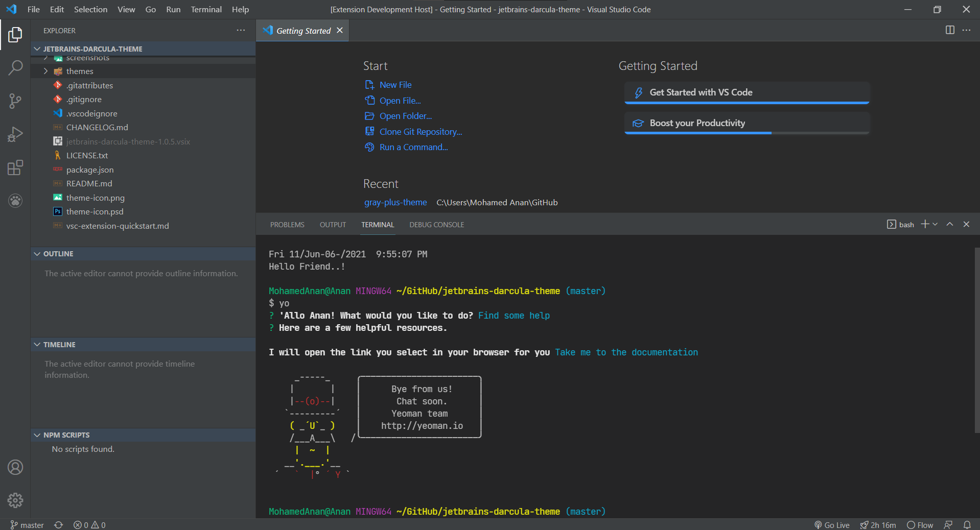Open the Manage gear icon

pos(15,500)
